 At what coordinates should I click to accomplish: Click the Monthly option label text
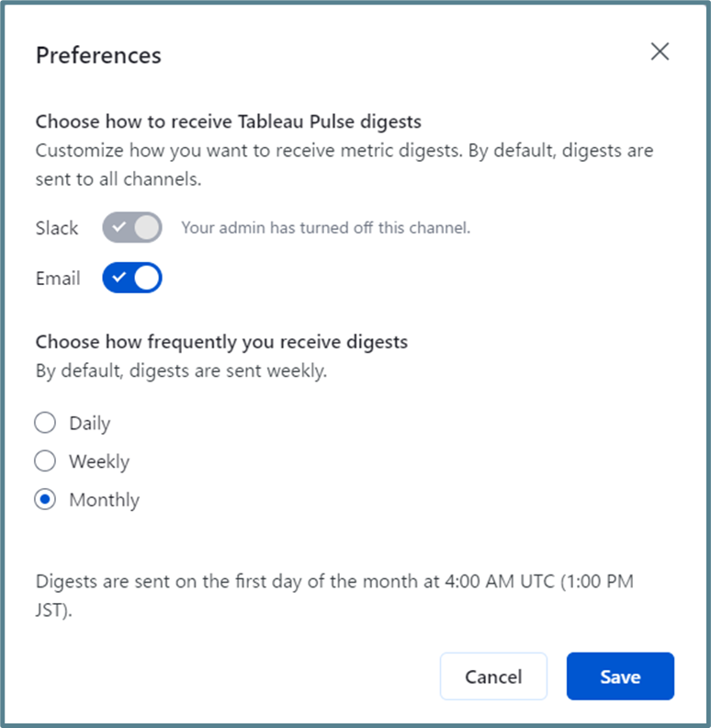tap(105, 500)
